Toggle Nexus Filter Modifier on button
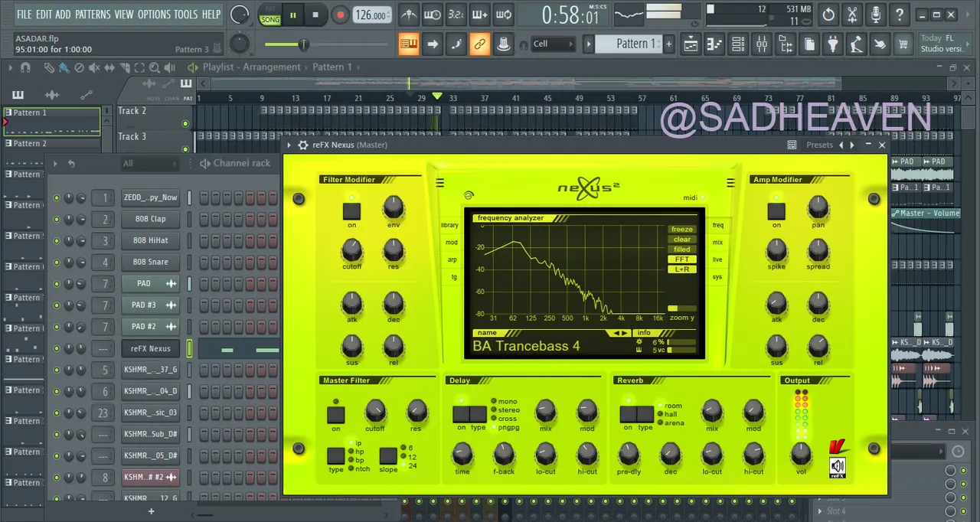This screenshot has height=522, width=980. coord(351,211)
